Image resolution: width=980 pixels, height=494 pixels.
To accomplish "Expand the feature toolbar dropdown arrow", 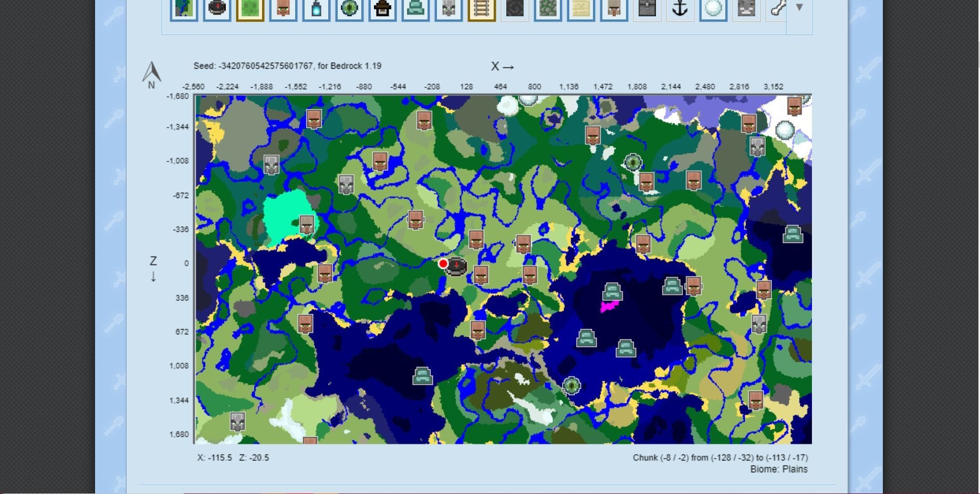I will click(799, 8).
